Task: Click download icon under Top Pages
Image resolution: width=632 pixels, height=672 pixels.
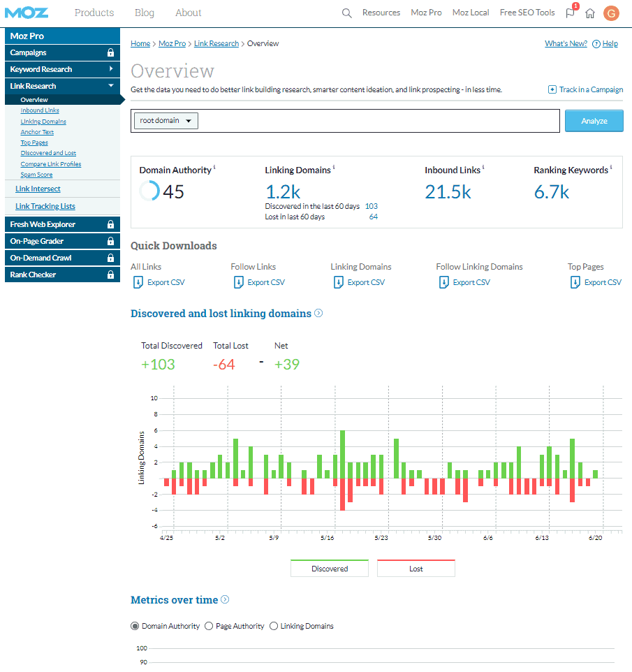Action: pyautogui.click(x=575, y=282)
